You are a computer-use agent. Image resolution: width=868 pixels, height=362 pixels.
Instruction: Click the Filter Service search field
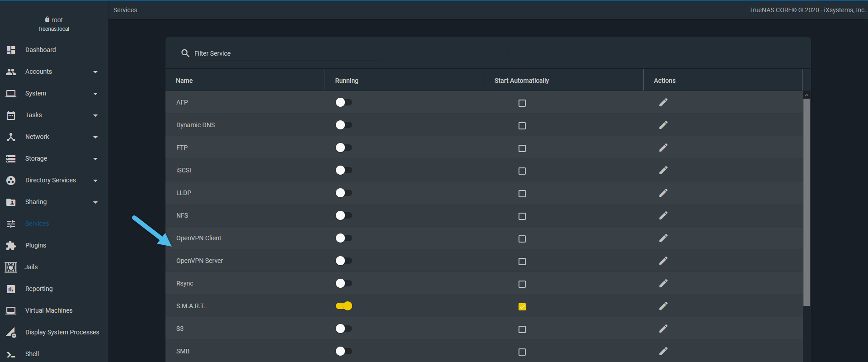(288, 53)
